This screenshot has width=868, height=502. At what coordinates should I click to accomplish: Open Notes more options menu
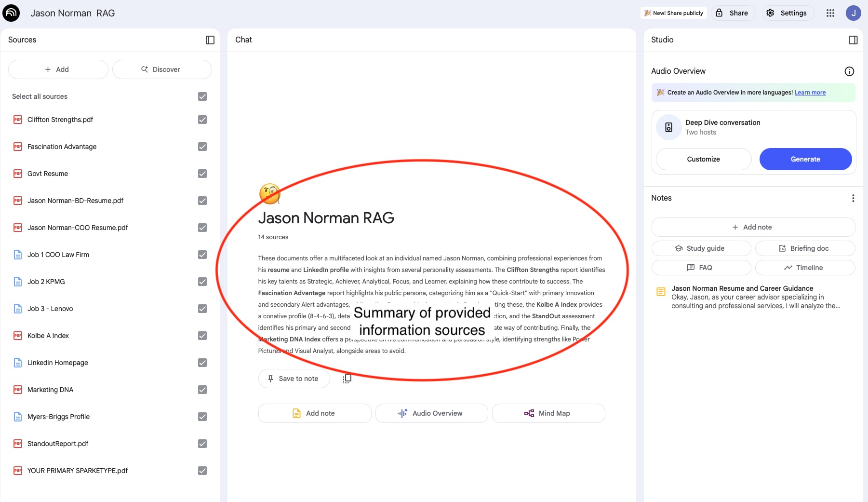click(853, 198)
